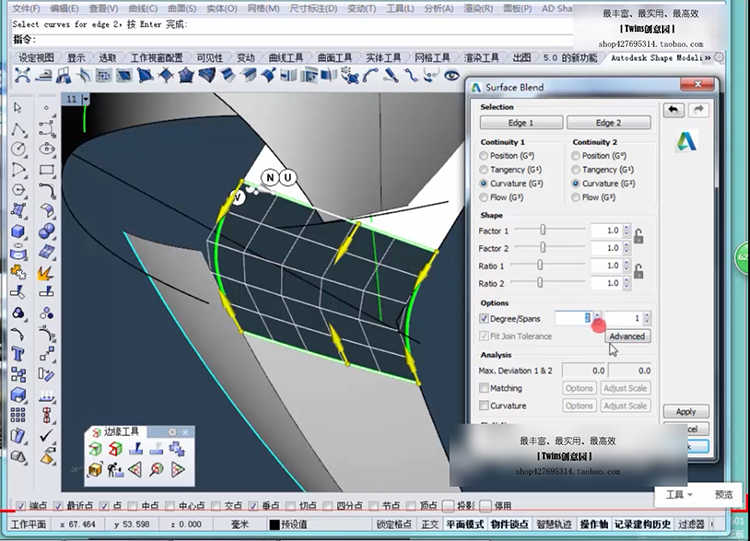
Task: Click the Factor 2 slider handle
Action: click(x=541, y=248)
